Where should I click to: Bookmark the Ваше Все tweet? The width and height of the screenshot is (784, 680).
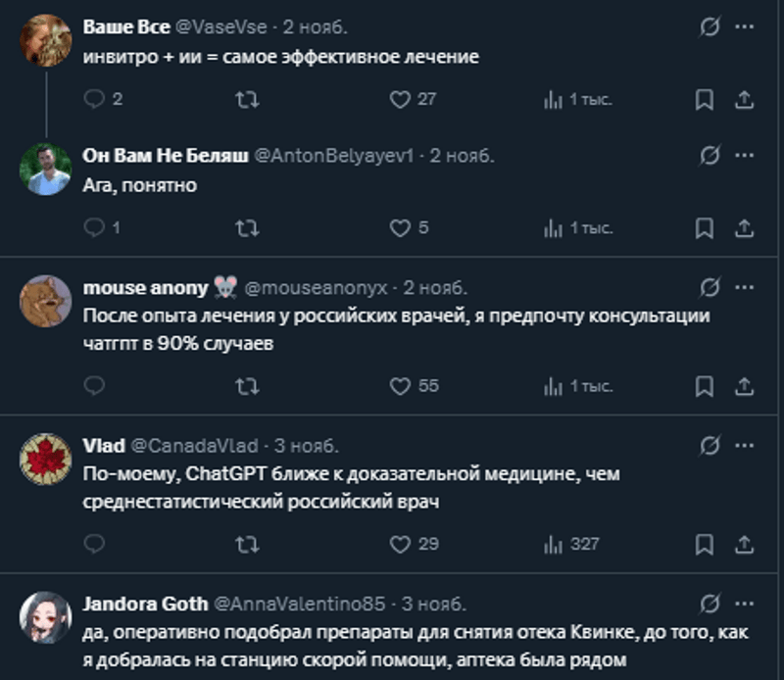tap(704, 99)
